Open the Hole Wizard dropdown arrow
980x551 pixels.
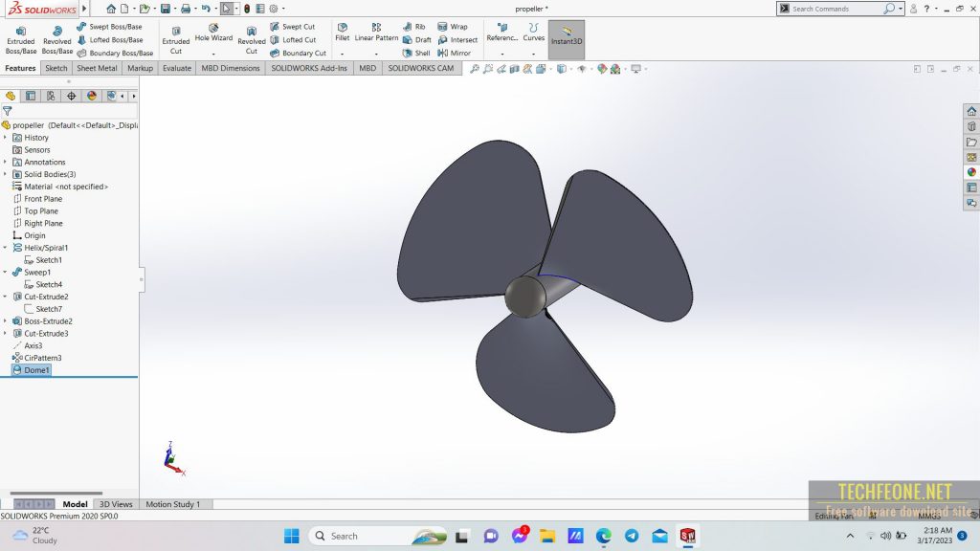coord(213,54)
